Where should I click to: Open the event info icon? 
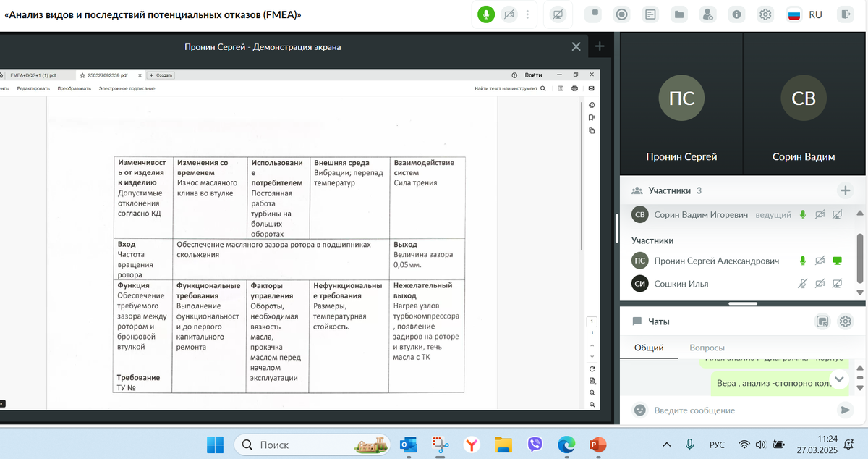click(x=736, y=14)
